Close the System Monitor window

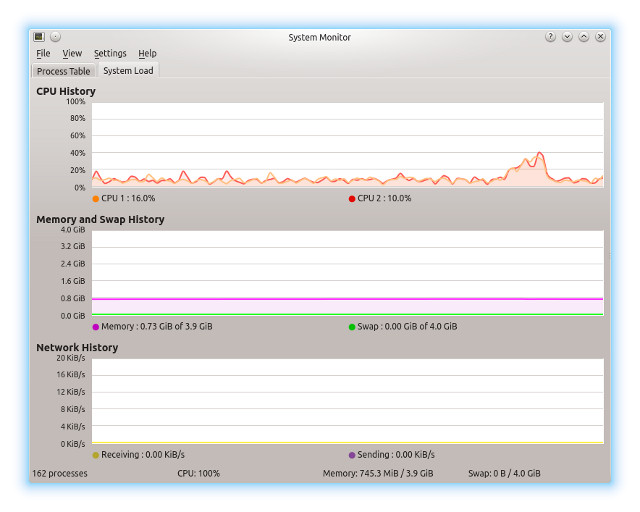[601, 37]
